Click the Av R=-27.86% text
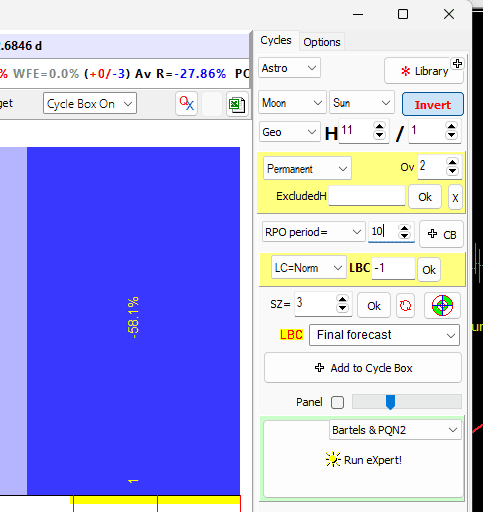 (180, 74)
